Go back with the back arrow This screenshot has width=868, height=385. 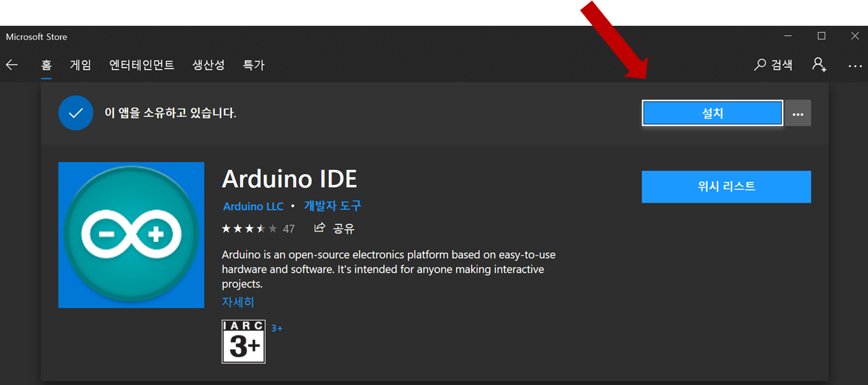[x=12, y=65]
